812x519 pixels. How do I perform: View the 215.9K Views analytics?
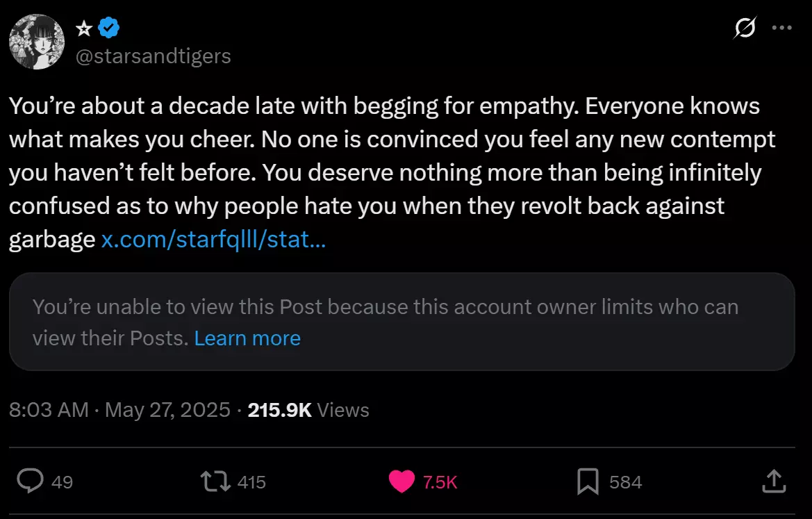tap(308, 410)
